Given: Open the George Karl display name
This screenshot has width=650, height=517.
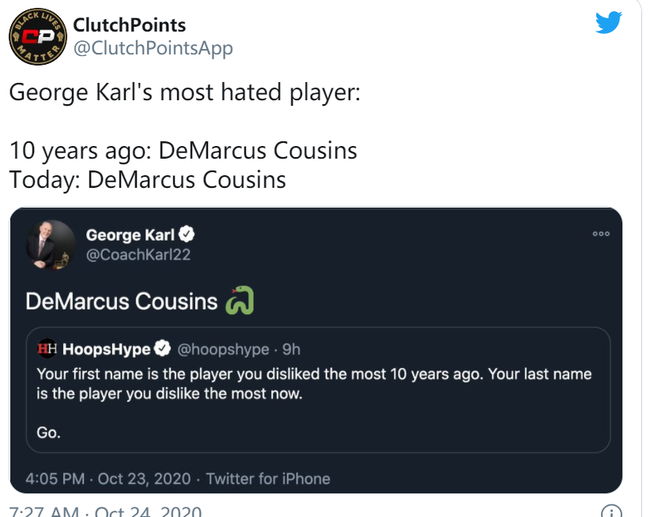Looking at the screenshot, I should point(130,235).
